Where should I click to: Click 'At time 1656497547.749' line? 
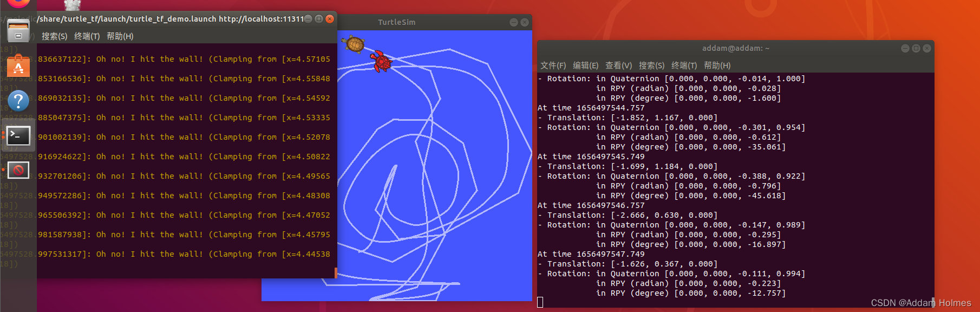click(591, 254)
